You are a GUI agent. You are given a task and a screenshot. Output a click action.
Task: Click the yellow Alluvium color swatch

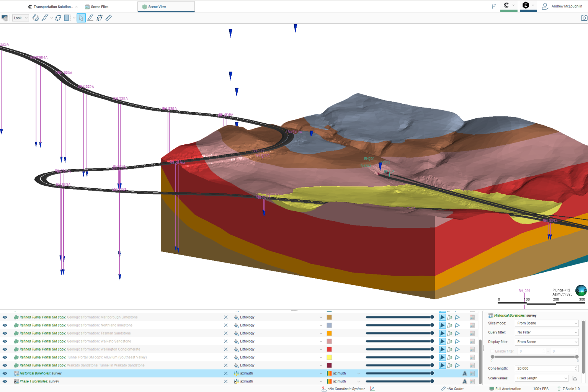[329, 357]
